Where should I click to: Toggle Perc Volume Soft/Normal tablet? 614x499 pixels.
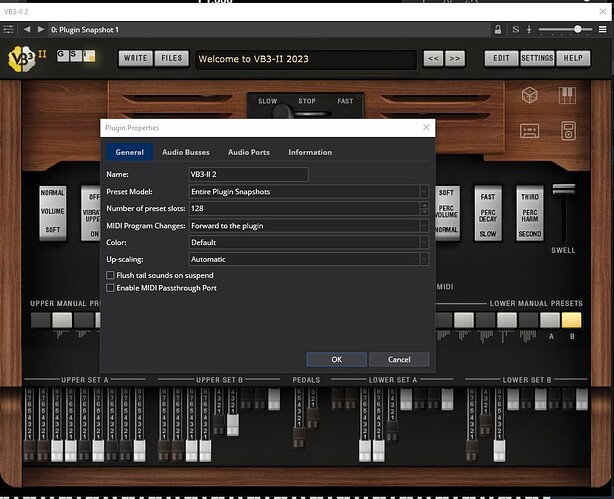click(447, 213)
